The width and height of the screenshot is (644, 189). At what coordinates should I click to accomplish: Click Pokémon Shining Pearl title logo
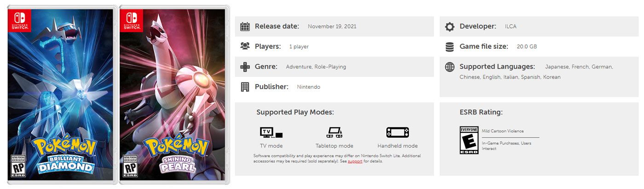(x=177, y=153)
